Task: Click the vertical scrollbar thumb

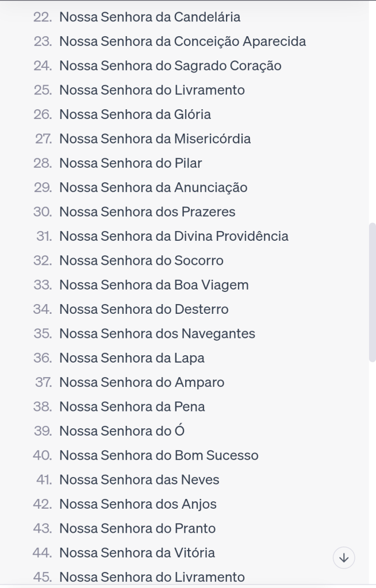Action: (372, 291)
